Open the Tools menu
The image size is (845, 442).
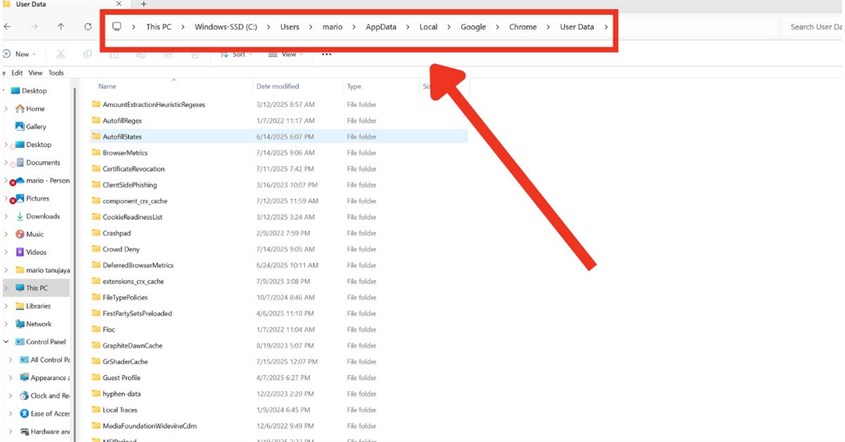tap(56, 73)
